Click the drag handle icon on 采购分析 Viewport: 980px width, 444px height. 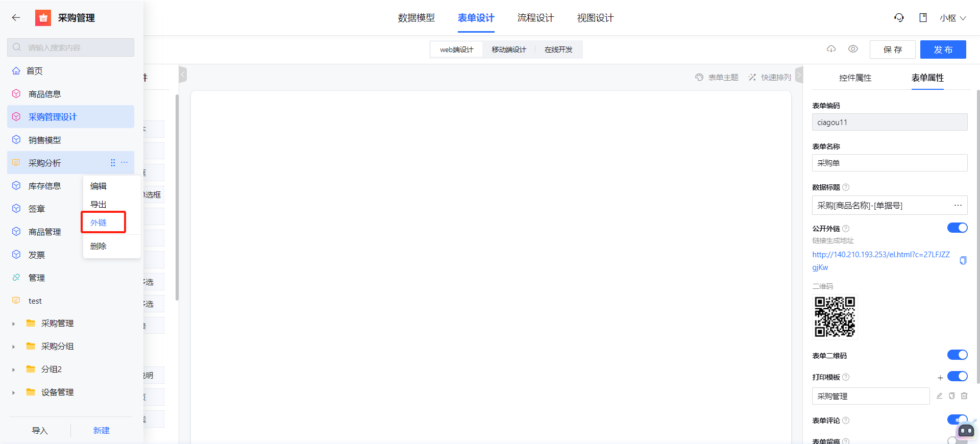[x=113, y=163]
